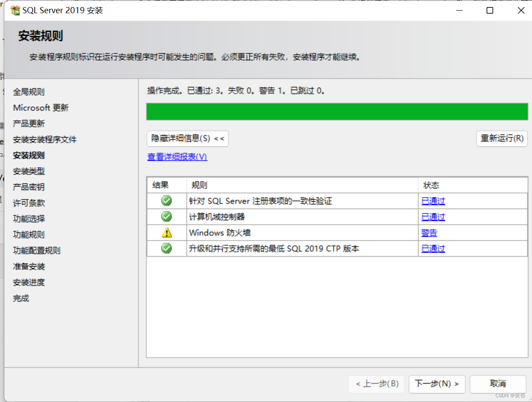Maximize the SQL Server 2019 安装 window
The image size is (532, 402).
point(490,11)
